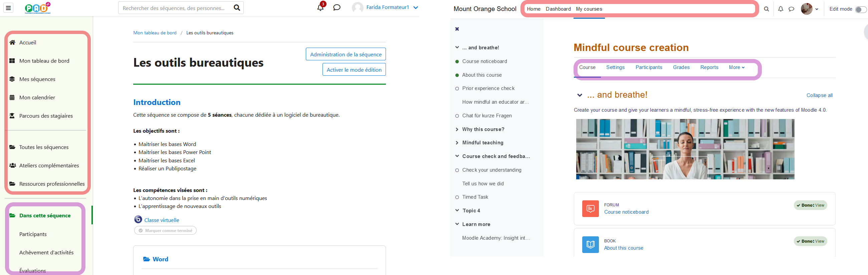Click Done: View for Course noticeboard
Screen dimensions: 868x275
pyautogui.click(x=810, y=205)
